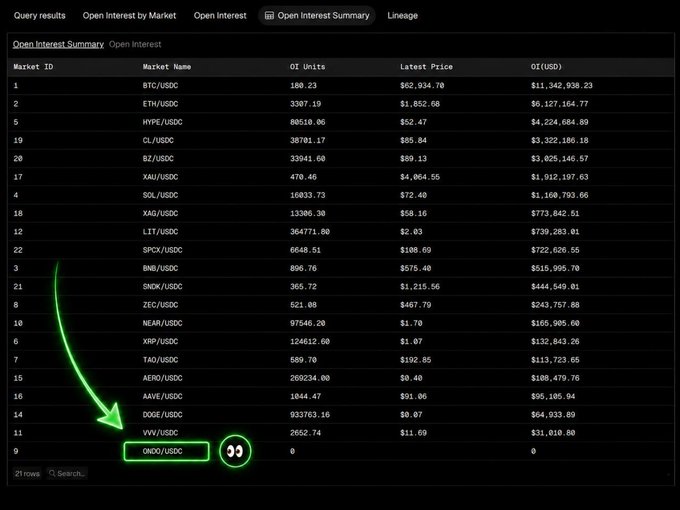Click OI(USD) value $165,905.60
680x510 pixels.
(x=555, y=323)
